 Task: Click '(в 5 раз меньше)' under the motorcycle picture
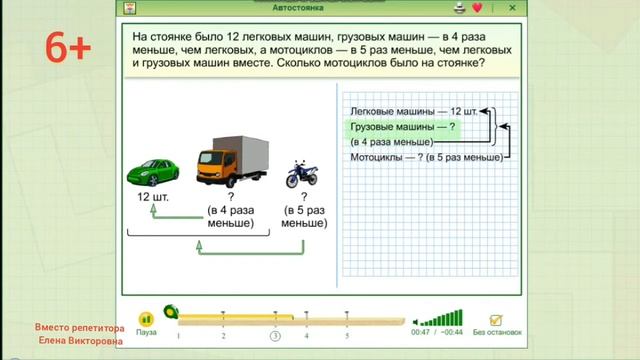click(x=304, y=216)
